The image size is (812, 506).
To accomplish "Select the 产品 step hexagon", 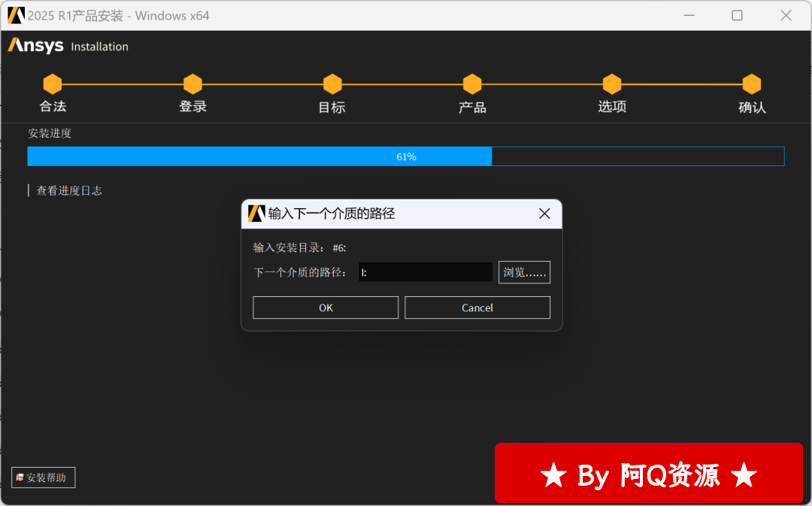I will pyautogui.click(x=472, y=84).
